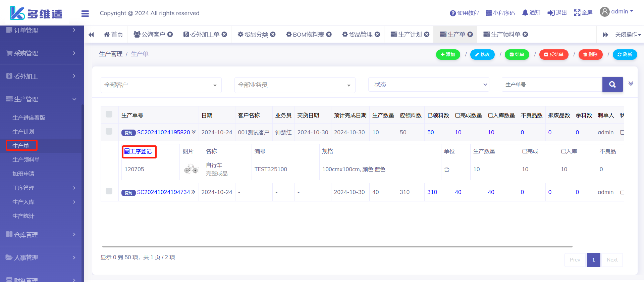The width and height of the screenshot is (644, 282).
Task: Click the 工序登记 link
Action: 139,151
